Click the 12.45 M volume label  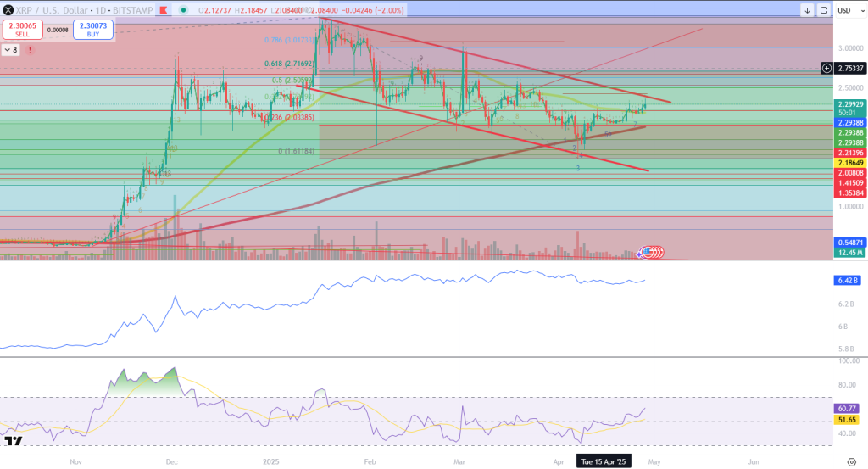tap(850, 253)
